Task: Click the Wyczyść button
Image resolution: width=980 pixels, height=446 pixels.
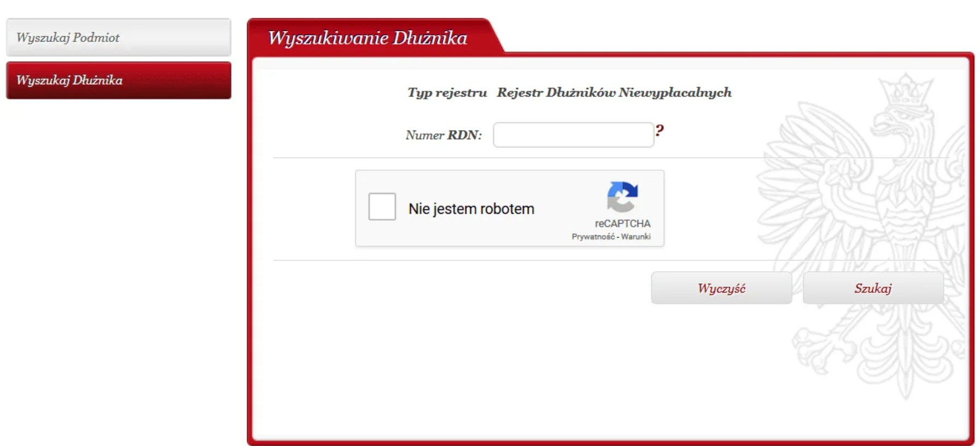Action: [x=721, y=288]
